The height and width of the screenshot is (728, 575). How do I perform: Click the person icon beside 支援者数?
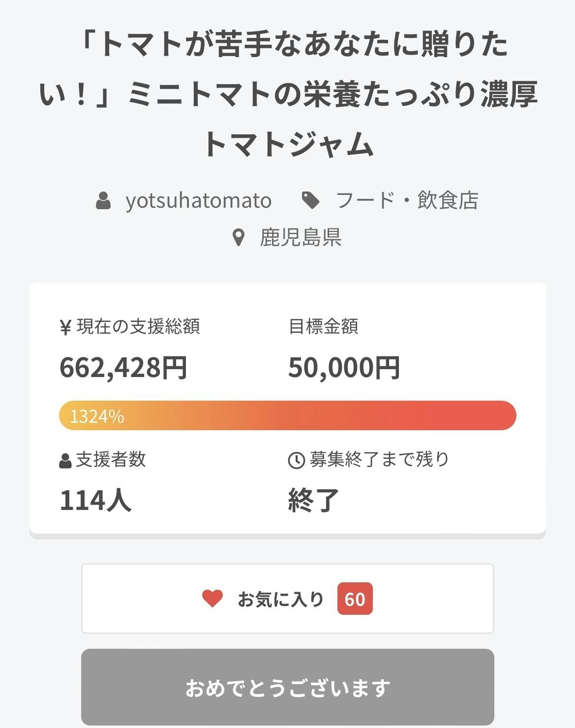[x=65, y=461]
